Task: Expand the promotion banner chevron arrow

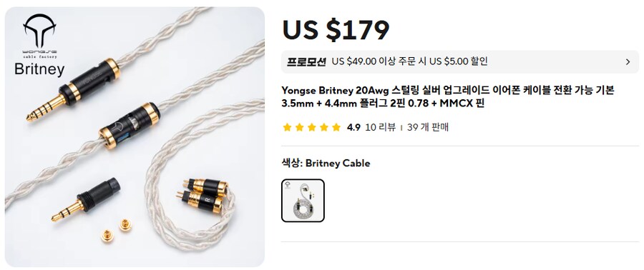Action: tap(628, 62)
